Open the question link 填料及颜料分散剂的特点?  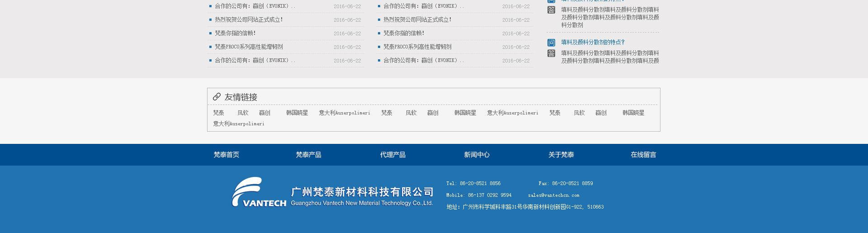[x=593, y=42]
